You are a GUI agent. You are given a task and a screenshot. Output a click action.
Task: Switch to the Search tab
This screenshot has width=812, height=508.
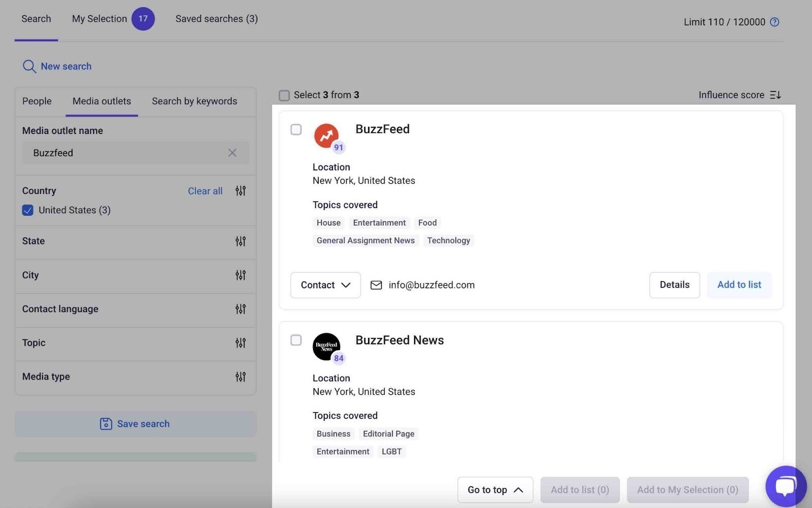tap(36, 19)
